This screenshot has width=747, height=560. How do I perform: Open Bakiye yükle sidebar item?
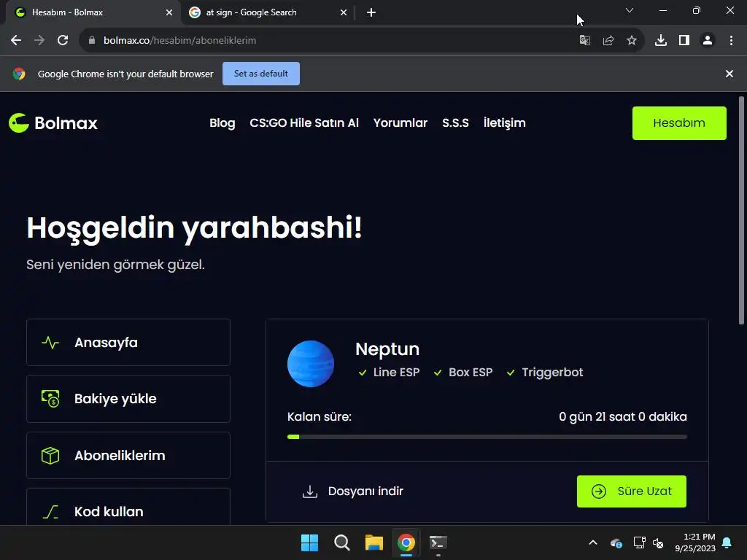(x=128, y=399)
